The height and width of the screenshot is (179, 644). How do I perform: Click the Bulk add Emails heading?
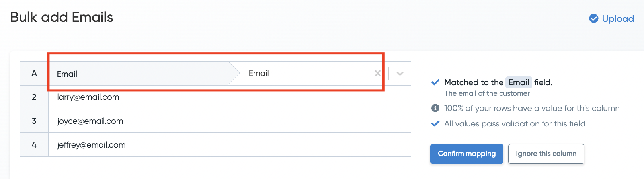pos(62,17)
